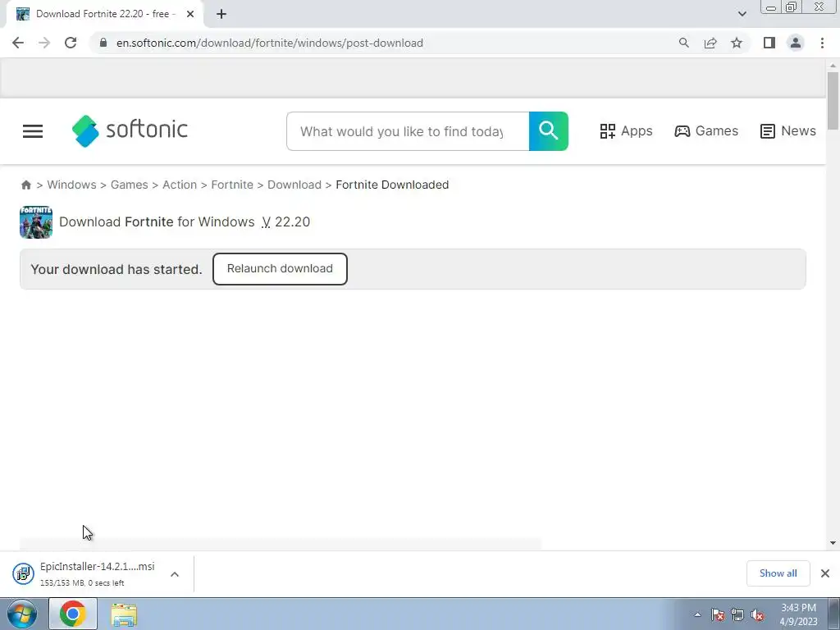Viewport: 840px width, 630px height.
Task: Click the Softonic logo
Action: pos(130,130)
